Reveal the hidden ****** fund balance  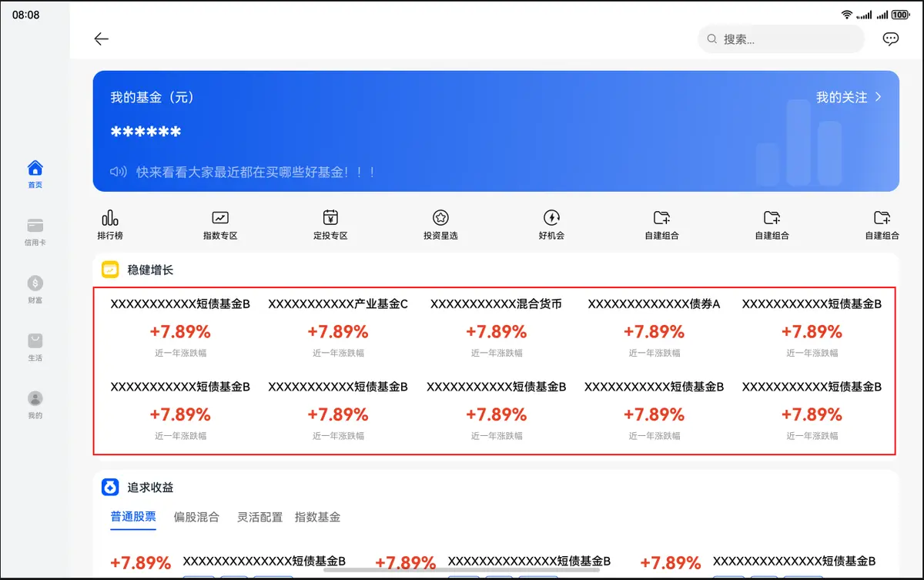click(146, 133)
